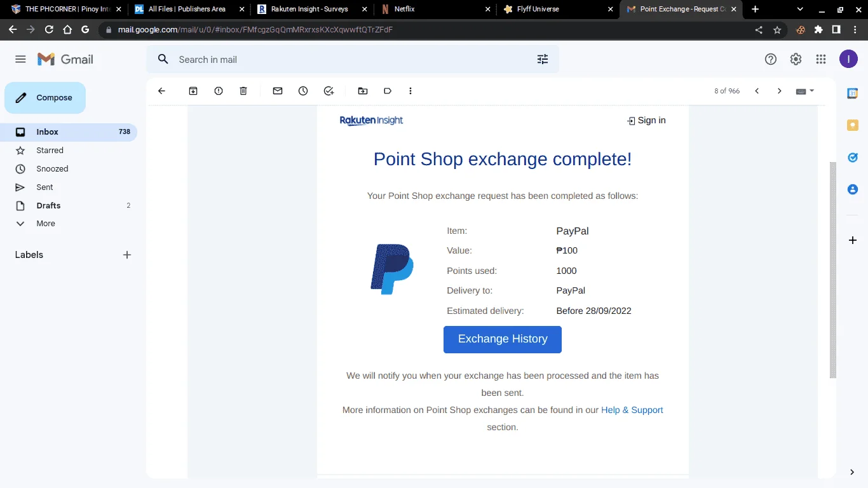Viewport: 868px width, 488px height.
Task: Add email to Tasks
Action: (x=329, y=91)
